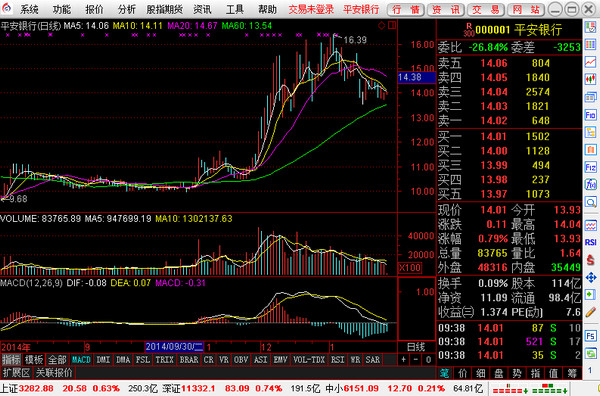Open the 扩展区 tab
The image size is (600, 396).
pyautogui.click(x=16, y=373)
